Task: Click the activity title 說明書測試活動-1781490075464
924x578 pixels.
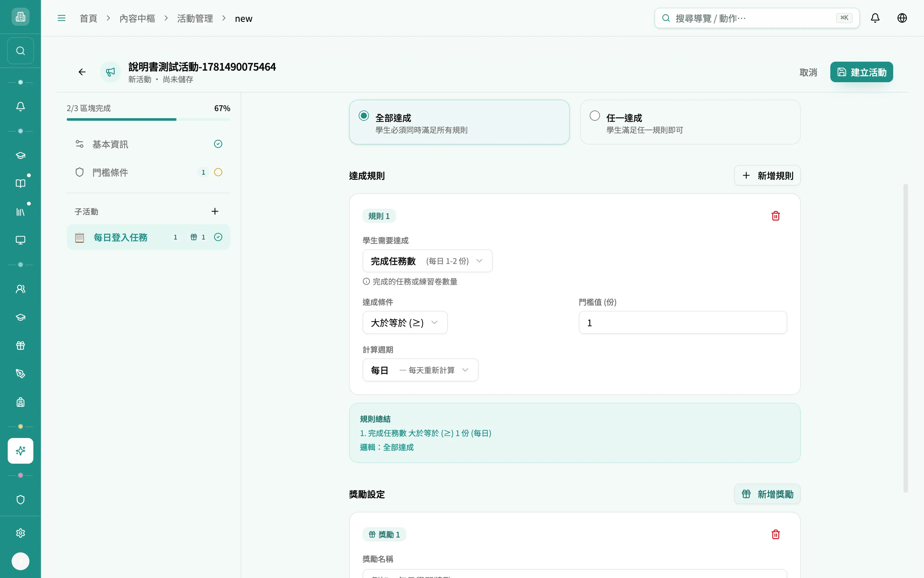Action: tap(202, 67)
